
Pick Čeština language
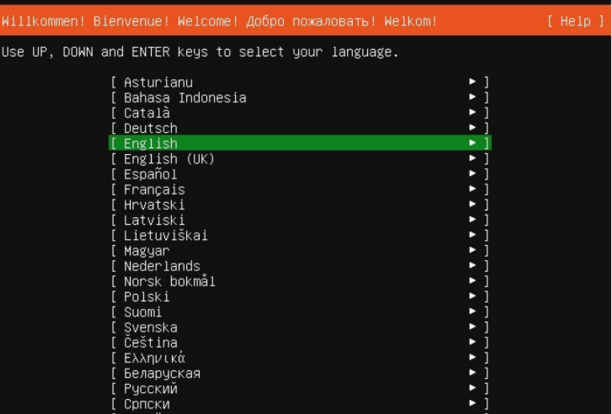299,343
